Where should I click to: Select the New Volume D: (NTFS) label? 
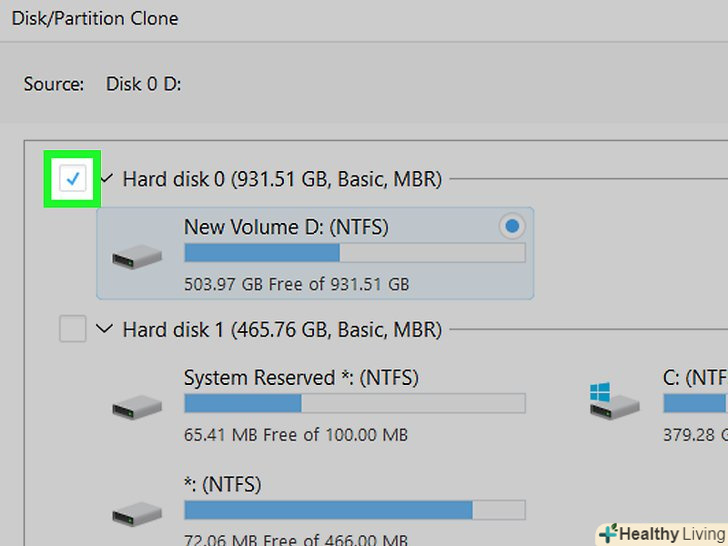pyautogui.click(x=286, y=227)
